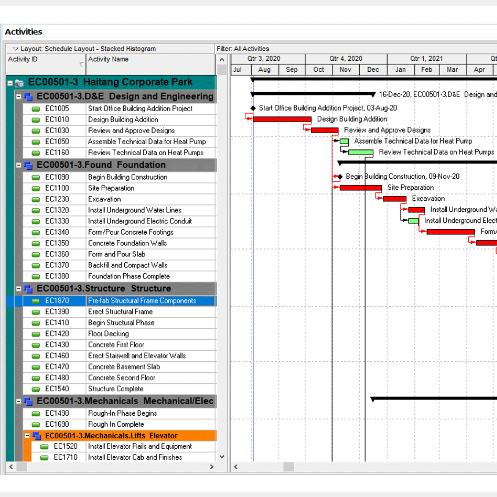Collapse the EC00501-3.Found Foundation group
Image resolution: width=497 pixels, height=497 pixels.
tap(19, 165)
